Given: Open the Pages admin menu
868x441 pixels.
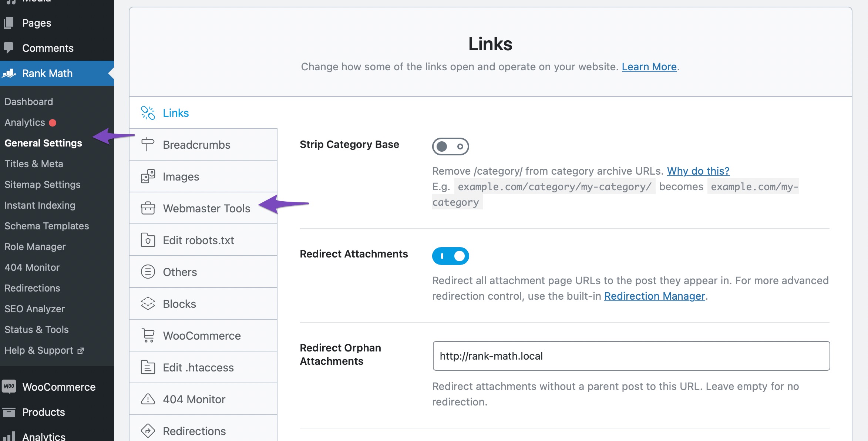Looking at the screenshot, I should click(57, 23).
